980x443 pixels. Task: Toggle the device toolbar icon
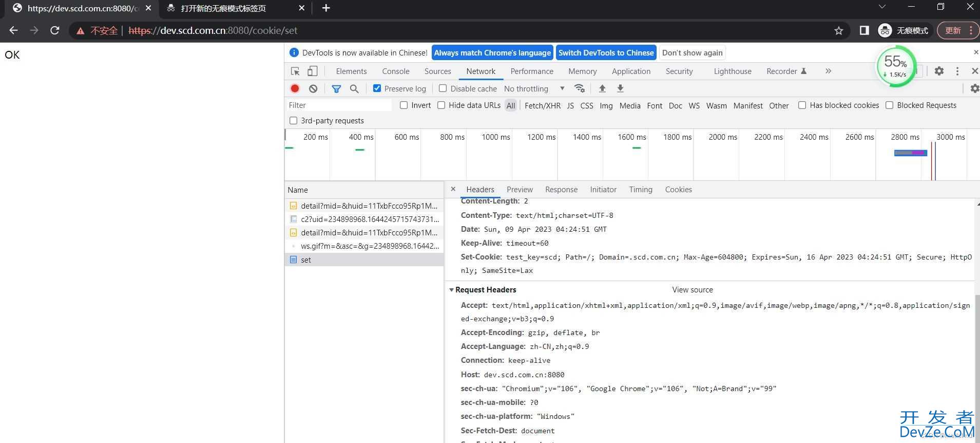tap(312, 71)
